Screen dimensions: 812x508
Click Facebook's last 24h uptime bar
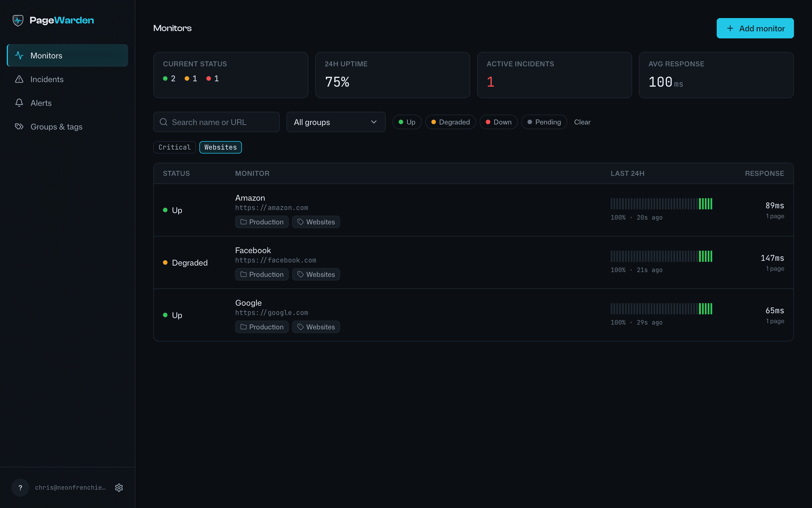pyautogui.click(x=661, y=256)
